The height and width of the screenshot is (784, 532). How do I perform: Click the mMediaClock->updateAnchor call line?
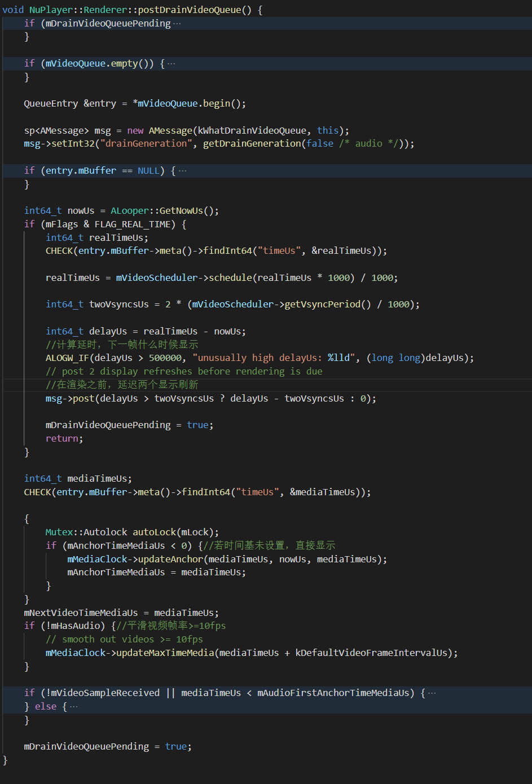[227, 560]
